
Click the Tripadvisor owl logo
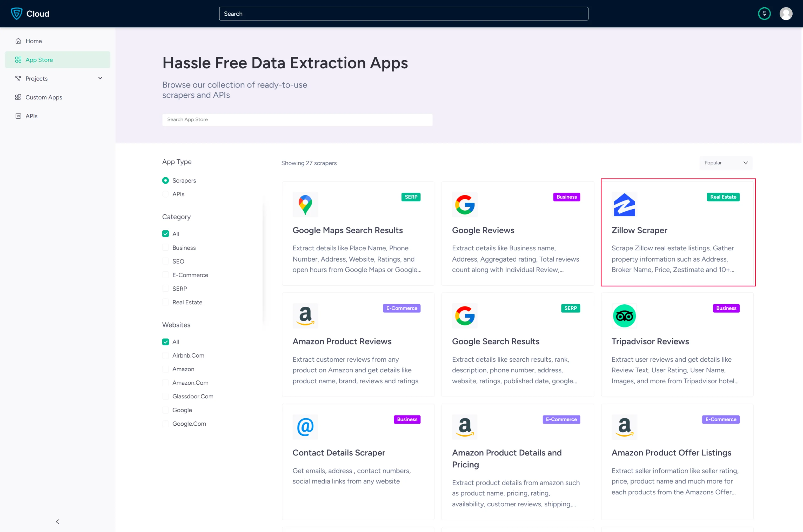click(x=624, y=316)
